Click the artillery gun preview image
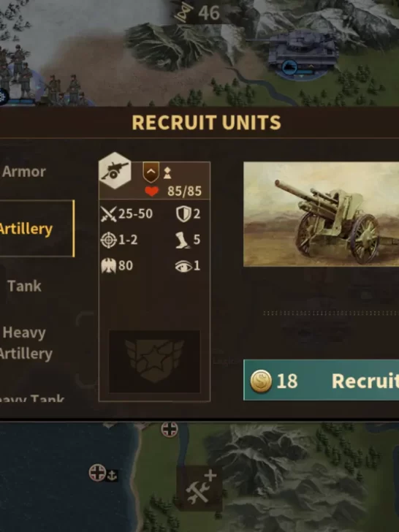 tap(321, 214)
